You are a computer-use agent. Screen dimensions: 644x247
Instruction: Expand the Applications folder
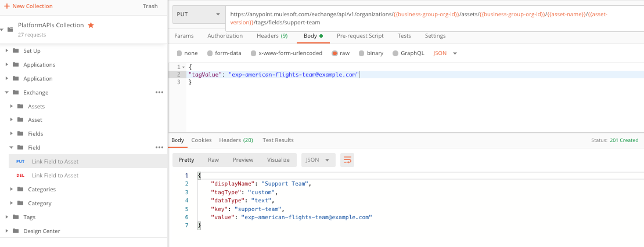pyautogui.click(x=6, y=65)
